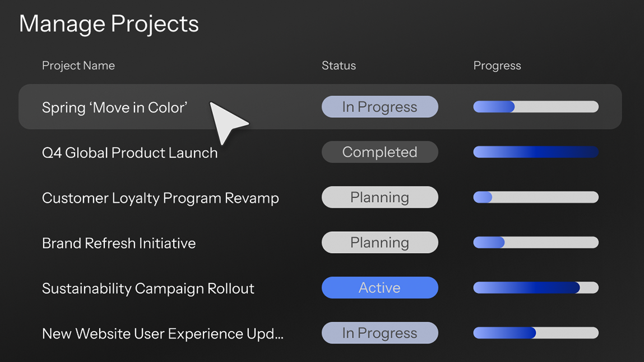
Task: Sort by the Project Name column header
Action: (x=78, y=66)
